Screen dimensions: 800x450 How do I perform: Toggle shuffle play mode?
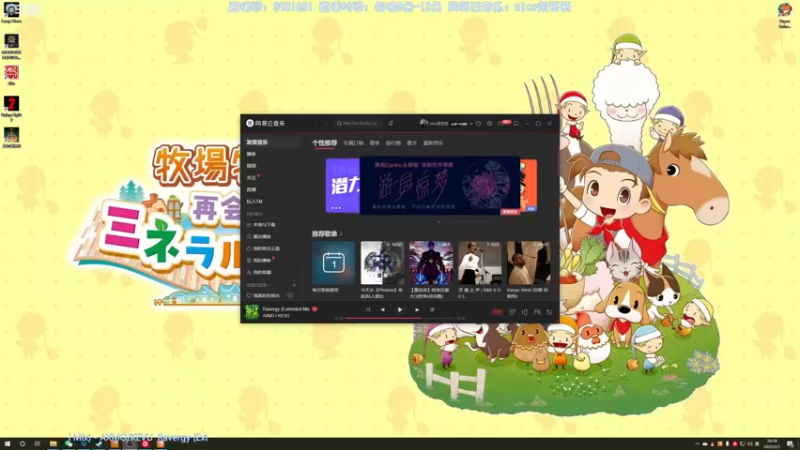tap(368, 310)
